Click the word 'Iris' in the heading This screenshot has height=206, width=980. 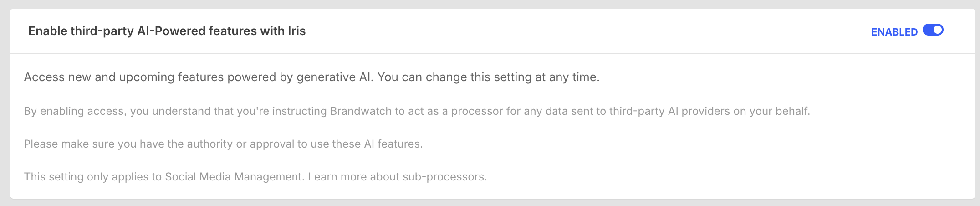(296, 31)
